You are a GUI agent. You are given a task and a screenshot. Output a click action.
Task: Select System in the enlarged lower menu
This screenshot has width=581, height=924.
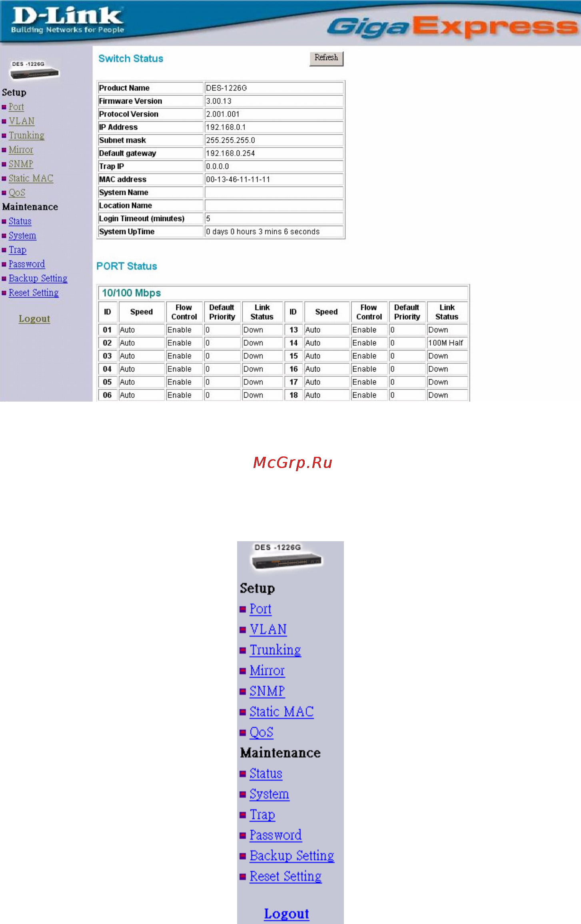click(x=269, y=794)
